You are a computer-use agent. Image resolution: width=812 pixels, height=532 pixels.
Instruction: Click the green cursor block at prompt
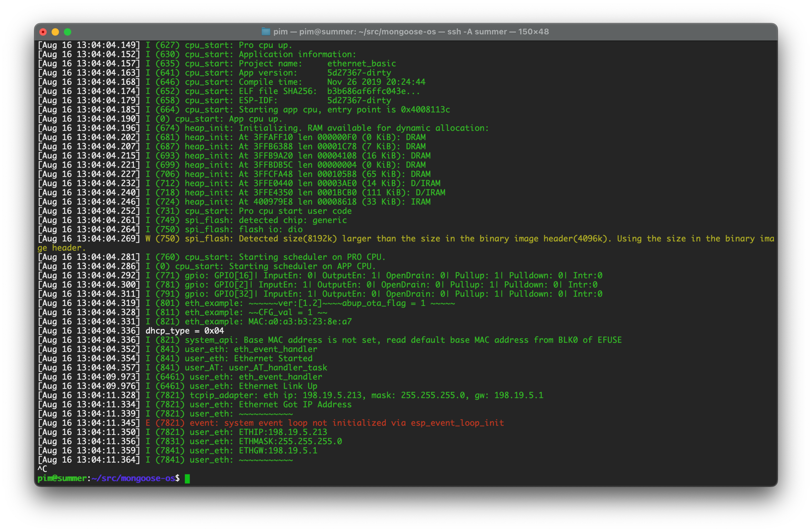[x=187, y=479]
